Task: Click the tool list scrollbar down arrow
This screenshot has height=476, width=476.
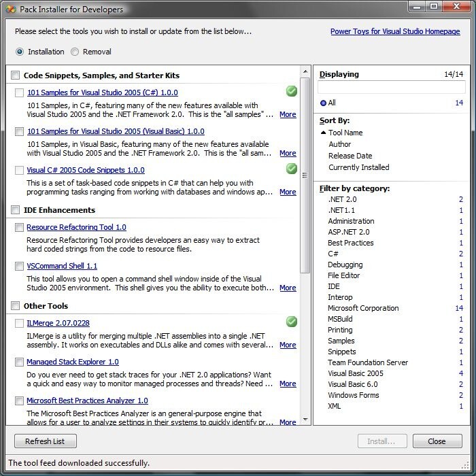Action: (305, 420)
